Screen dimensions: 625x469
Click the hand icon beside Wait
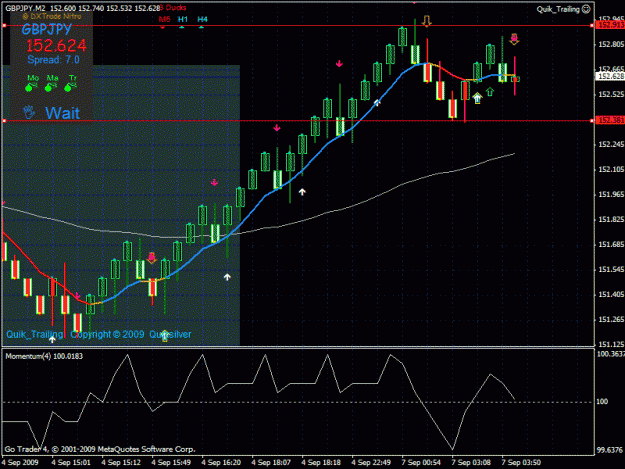pyautogui.click(x=29, y=112)
